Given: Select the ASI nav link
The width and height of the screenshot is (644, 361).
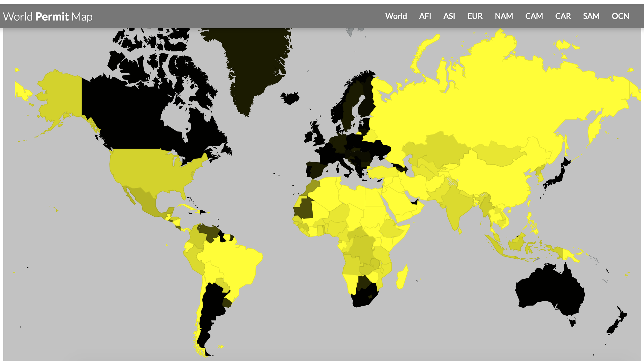Looking at the screenshot, I should click(x=449, y=16).
